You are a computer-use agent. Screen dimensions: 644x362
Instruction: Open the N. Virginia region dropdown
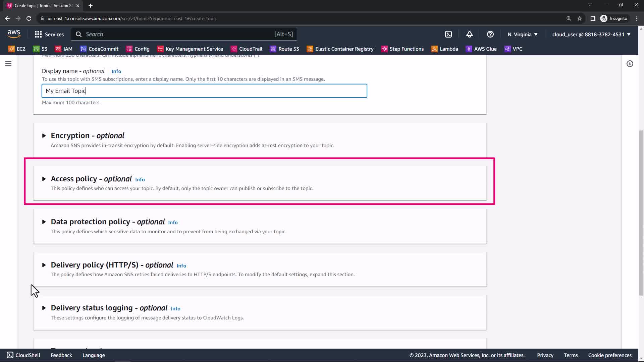point(522,34)
